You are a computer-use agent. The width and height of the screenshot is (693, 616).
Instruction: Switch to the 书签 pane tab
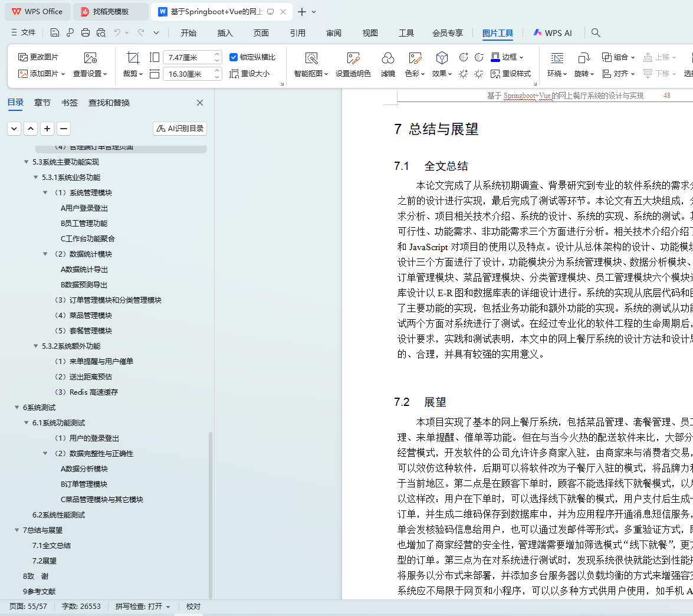click(x=70, y=103)
